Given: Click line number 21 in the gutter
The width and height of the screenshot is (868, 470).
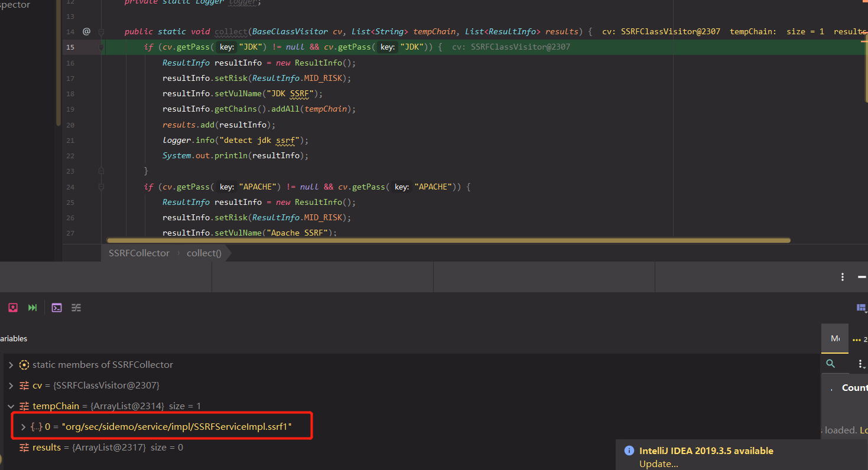Looking at the screenshot, I should click(70, 141).
